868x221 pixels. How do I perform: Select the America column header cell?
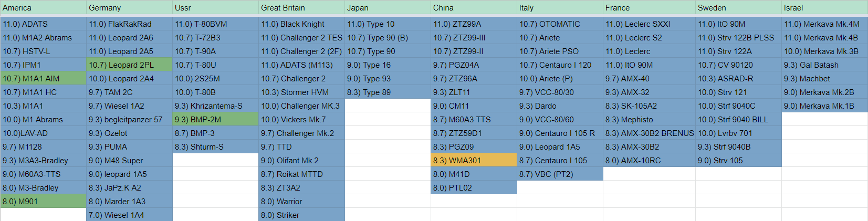[43, 8]
